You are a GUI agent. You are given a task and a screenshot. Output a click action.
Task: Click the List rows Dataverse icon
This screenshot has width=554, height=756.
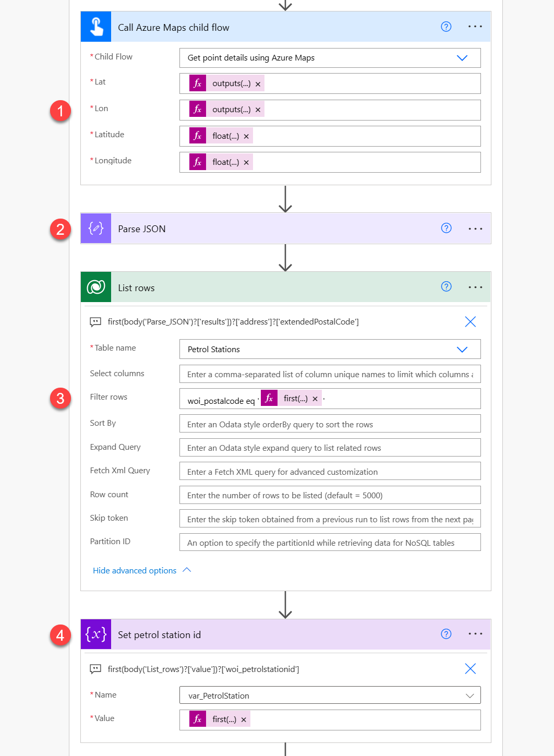pos(96,287)
